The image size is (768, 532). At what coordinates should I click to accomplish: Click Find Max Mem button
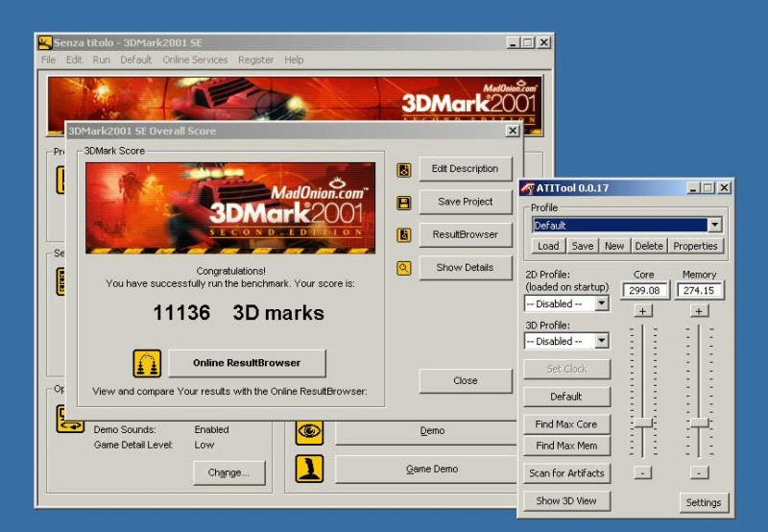566,446
